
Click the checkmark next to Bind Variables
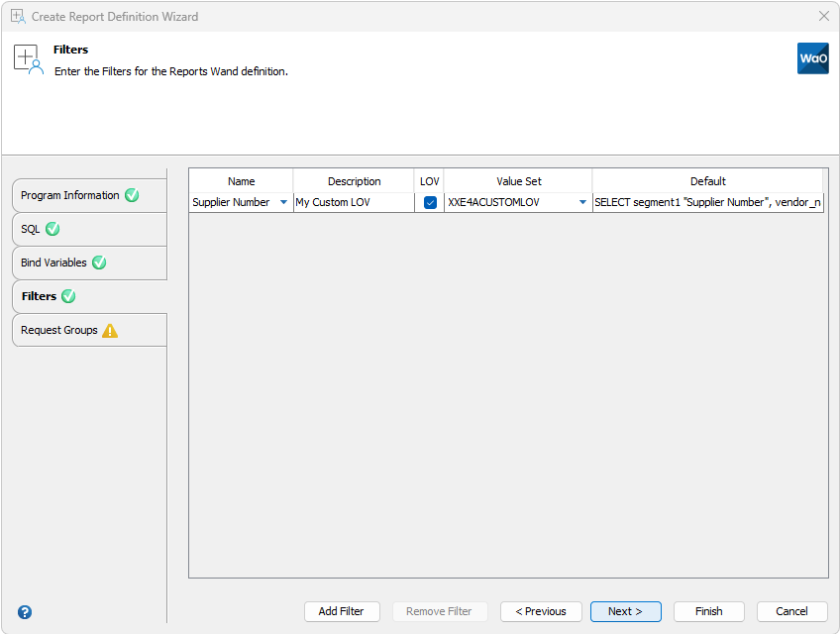(x=98, y=263)
